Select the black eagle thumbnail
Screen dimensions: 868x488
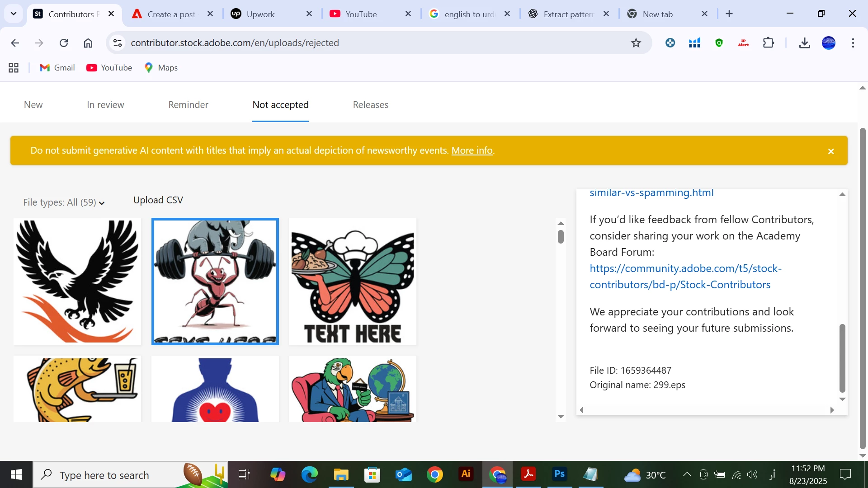[77, 282]
